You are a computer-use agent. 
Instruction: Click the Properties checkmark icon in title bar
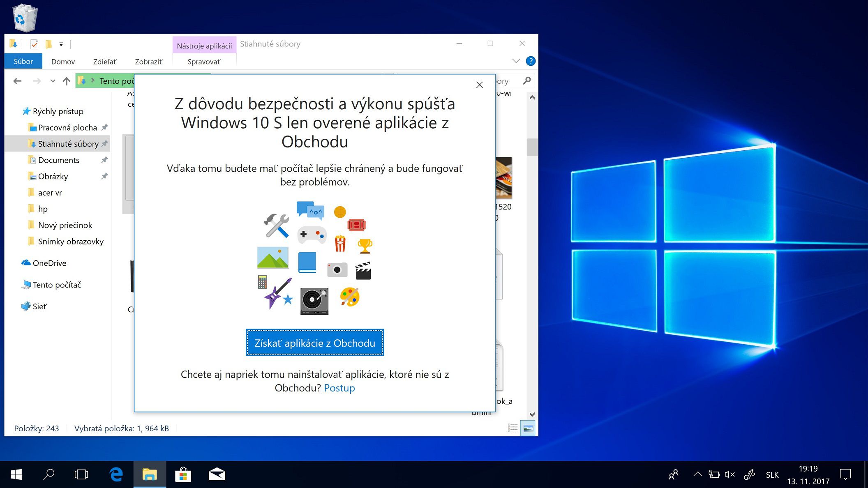[35, 44]
